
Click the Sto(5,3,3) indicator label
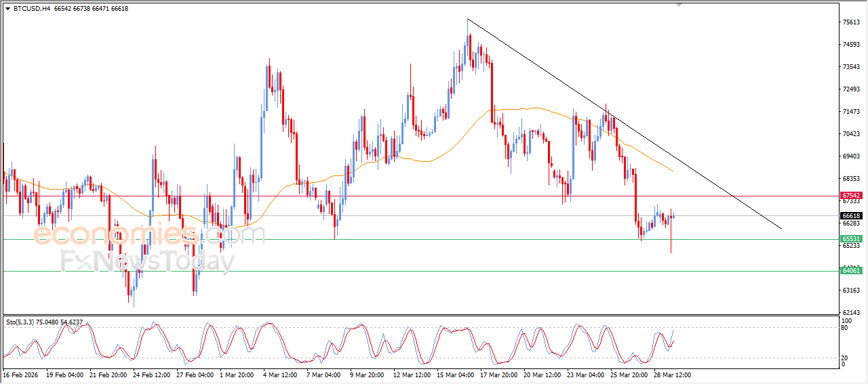(x=45, y=322)
